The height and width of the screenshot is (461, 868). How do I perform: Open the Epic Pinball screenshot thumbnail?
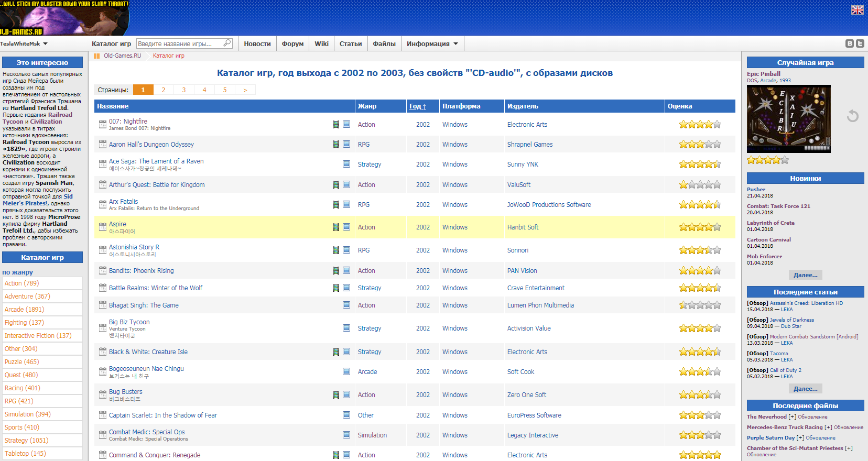pos(789,119)
